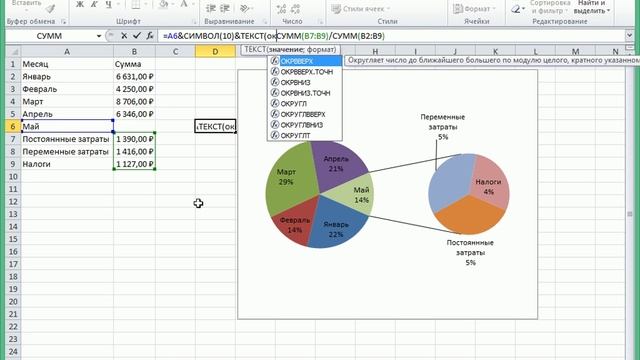Click the Underline (Ч) formatting icon
The height and width of the screenshot is (360, 640).
coord(108,5)
